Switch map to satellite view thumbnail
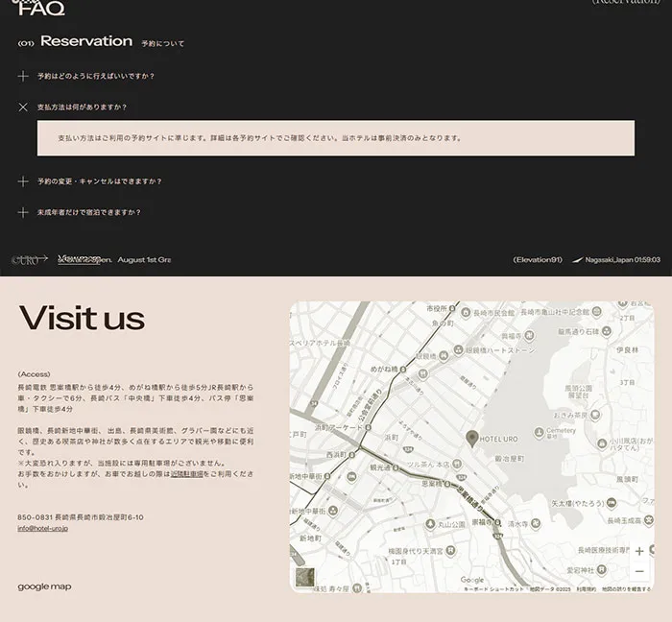The image size is (672, 622). click(304, 578)
